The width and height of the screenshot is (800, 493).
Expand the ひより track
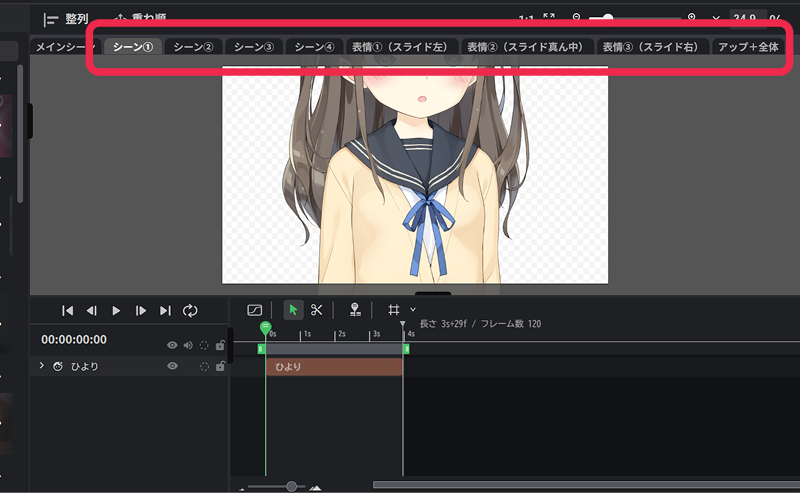(41, 367)
